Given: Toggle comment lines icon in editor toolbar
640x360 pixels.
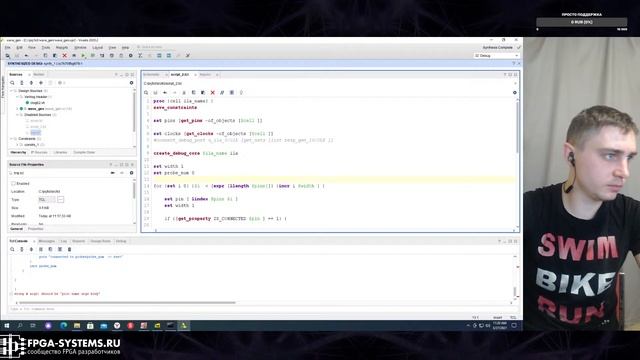Looking at the screenshot, I should pyautogui.click(x=222, y=93).
